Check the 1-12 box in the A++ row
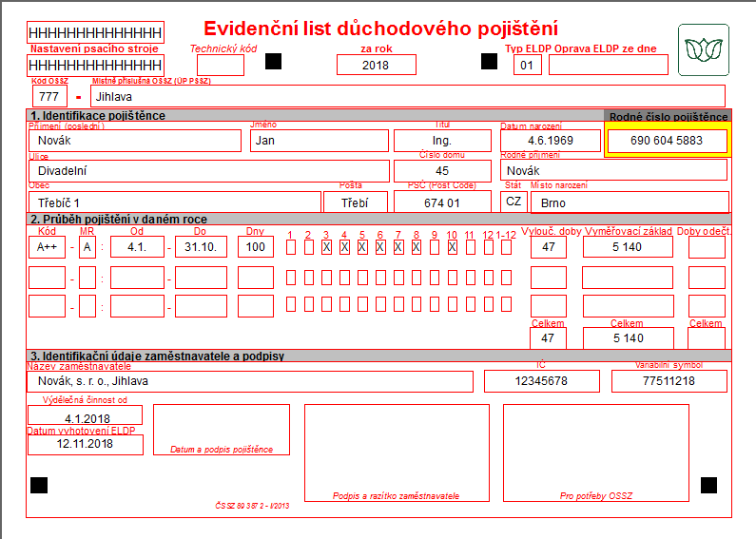This screenshot has width=756, height=539. (x=506, y=247)
